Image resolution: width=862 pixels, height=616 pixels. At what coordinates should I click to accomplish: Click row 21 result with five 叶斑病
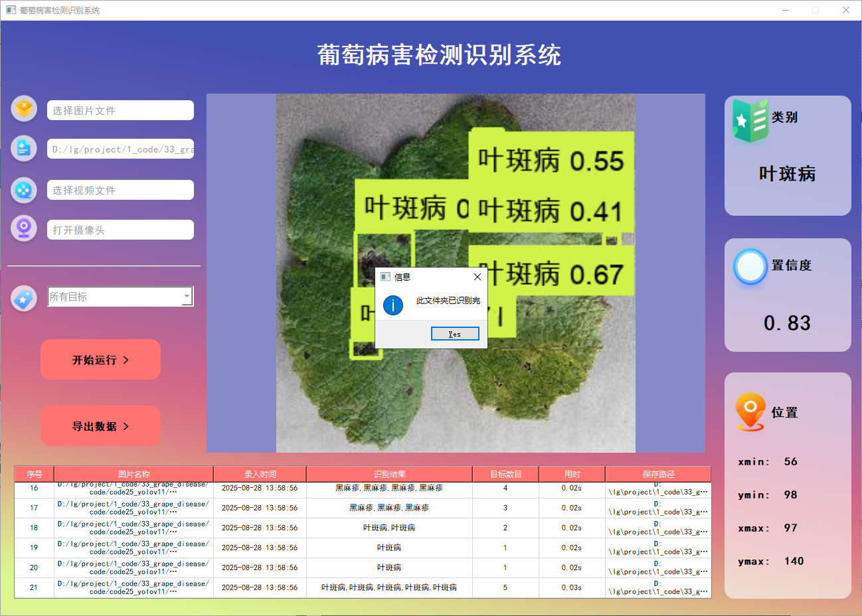[389, 587]
